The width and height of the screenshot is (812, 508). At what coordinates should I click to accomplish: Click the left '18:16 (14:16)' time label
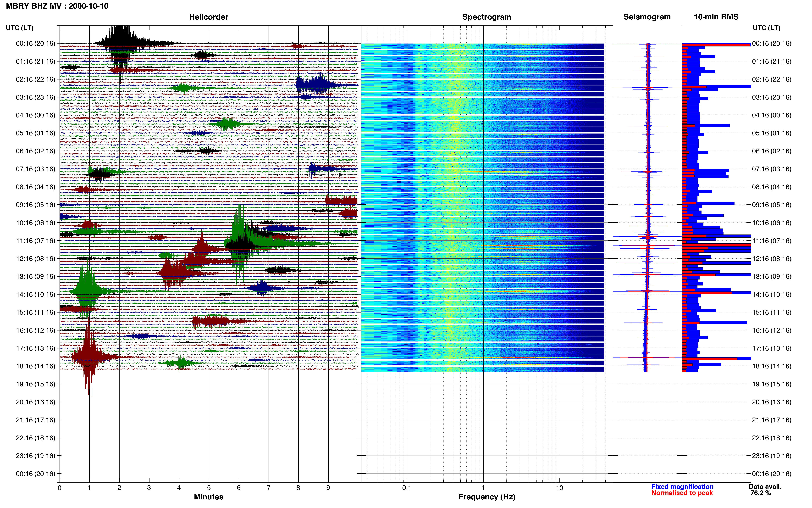(35, 366)
